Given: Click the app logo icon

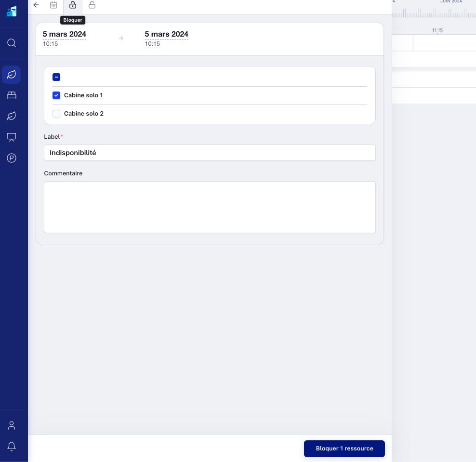Looking at the screenshot, I should (12, 12).
